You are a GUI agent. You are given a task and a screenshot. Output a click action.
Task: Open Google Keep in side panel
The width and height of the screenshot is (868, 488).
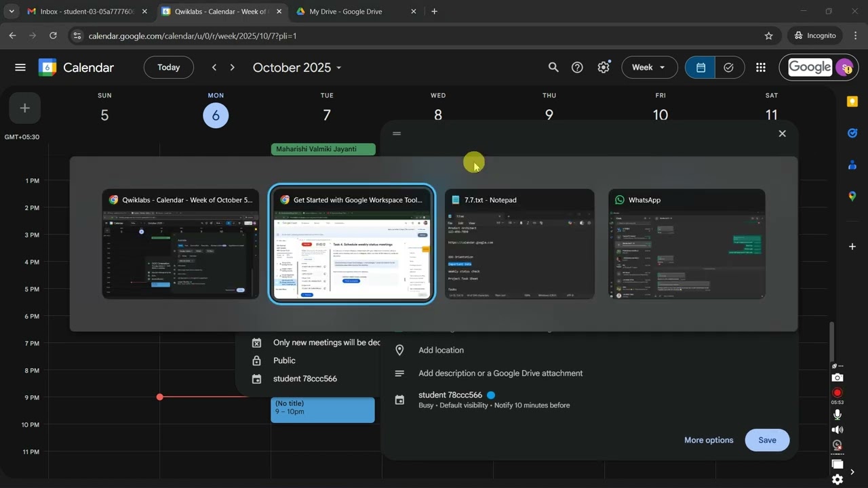852,102
